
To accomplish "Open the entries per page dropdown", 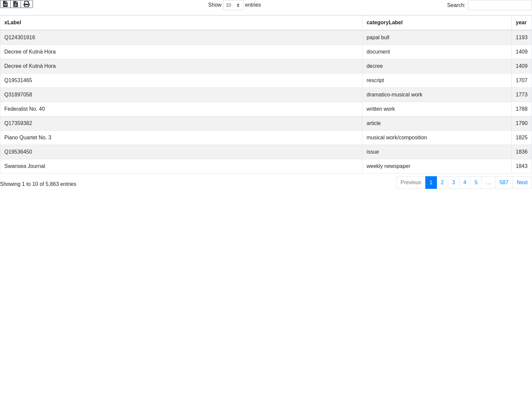I will point(233,5).
